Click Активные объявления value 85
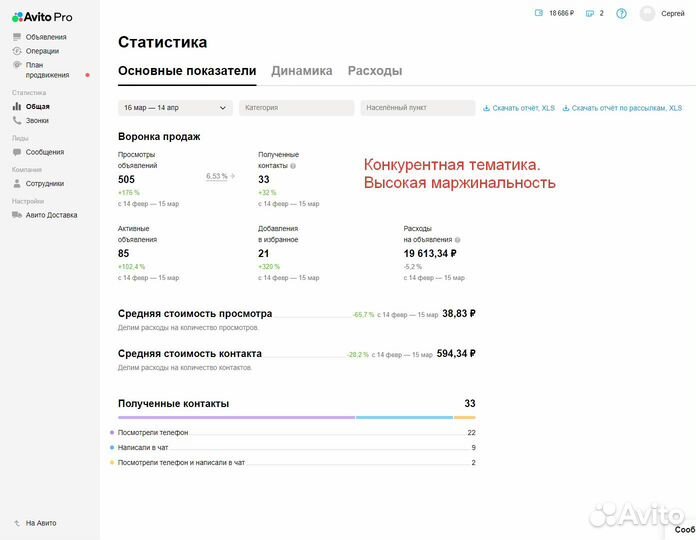This screenshot has height=540, width=696. [x=123, y=253]
